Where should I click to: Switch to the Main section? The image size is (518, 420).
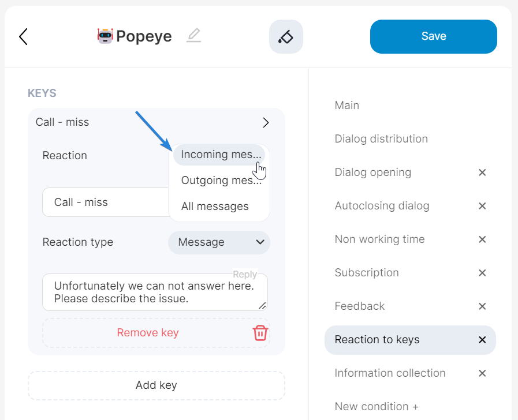pos(346,105)
